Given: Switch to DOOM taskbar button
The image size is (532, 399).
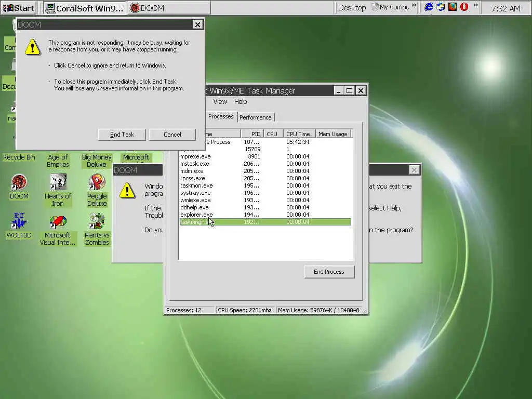Looking at the screenshot, I should pyautogui.click(x=169, y=8).
